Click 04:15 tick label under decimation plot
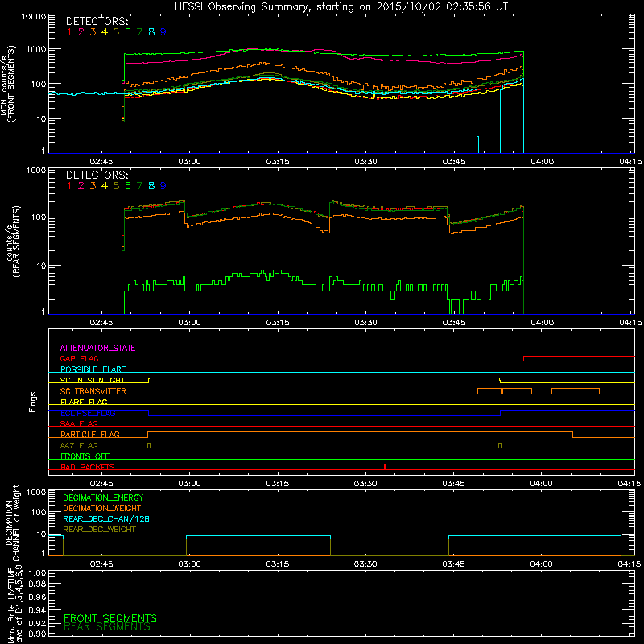644x644 pixels. tap(630, 564)
